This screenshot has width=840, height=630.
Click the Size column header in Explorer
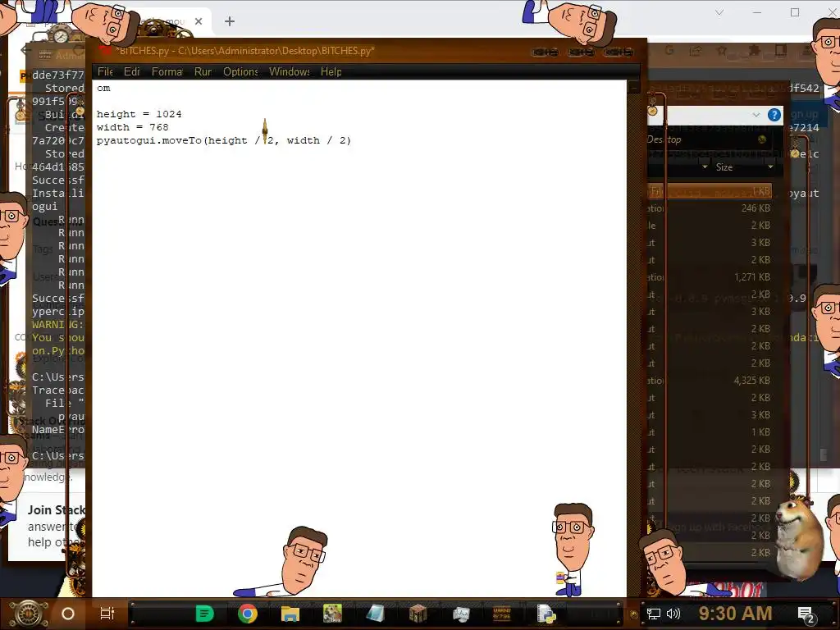coord(724,167)
